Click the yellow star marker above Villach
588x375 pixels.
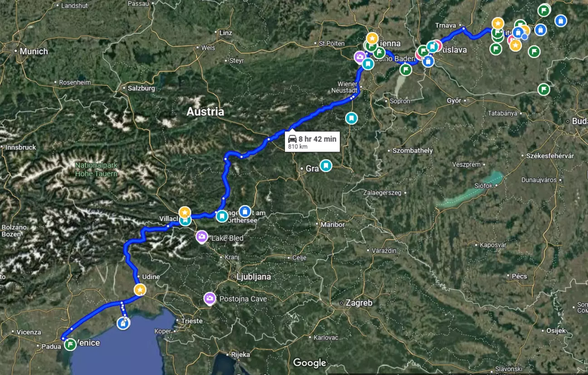pos(185,212)
